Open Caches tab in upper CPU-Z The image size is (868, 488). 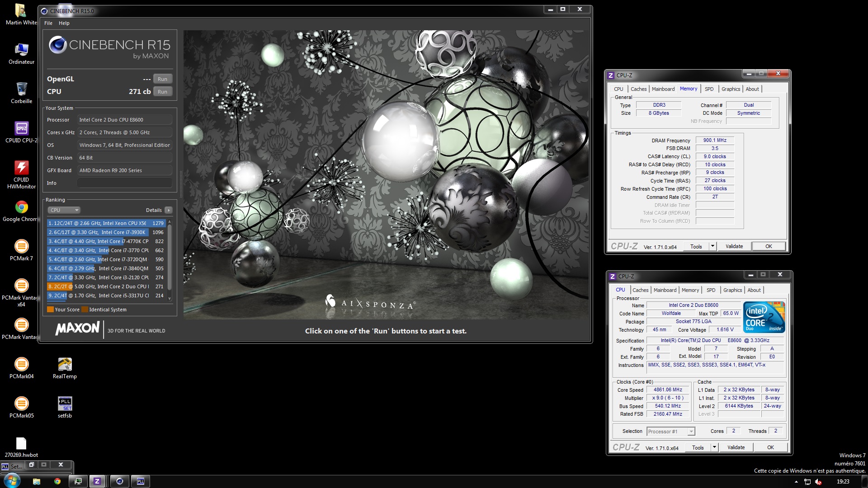click(638, 89)
